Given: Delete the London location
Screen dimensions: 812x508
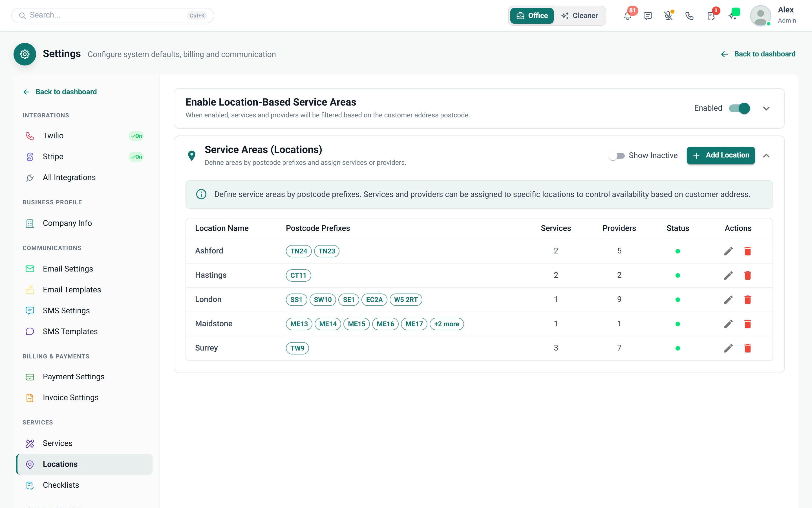Looking at the screenshot, I should (x=748, y=299).
